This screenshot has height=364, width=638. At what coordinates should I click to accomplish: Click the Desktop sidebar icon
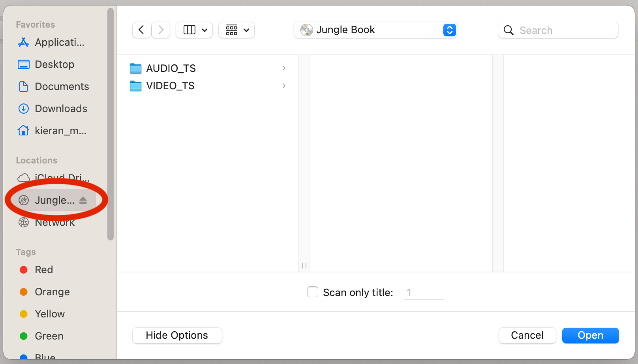(24, 64)
